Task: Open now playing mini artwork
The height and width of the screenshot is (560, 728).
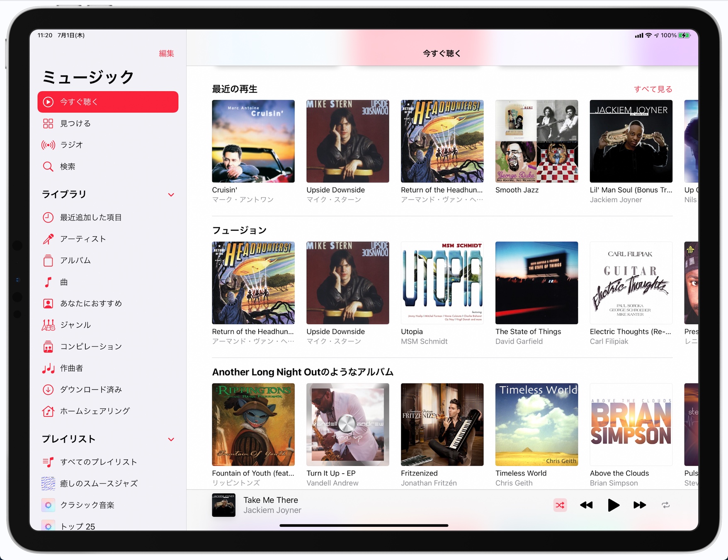Action: [223, 505]
